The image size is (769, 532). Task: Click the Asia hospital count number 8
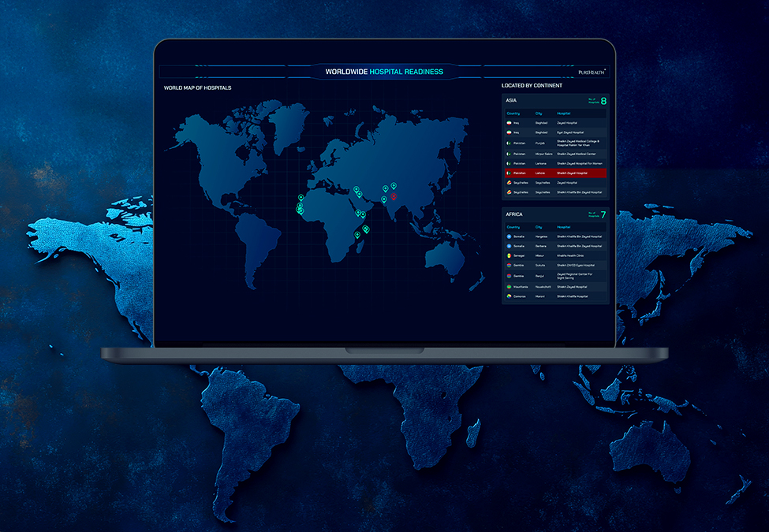point(603,101)
